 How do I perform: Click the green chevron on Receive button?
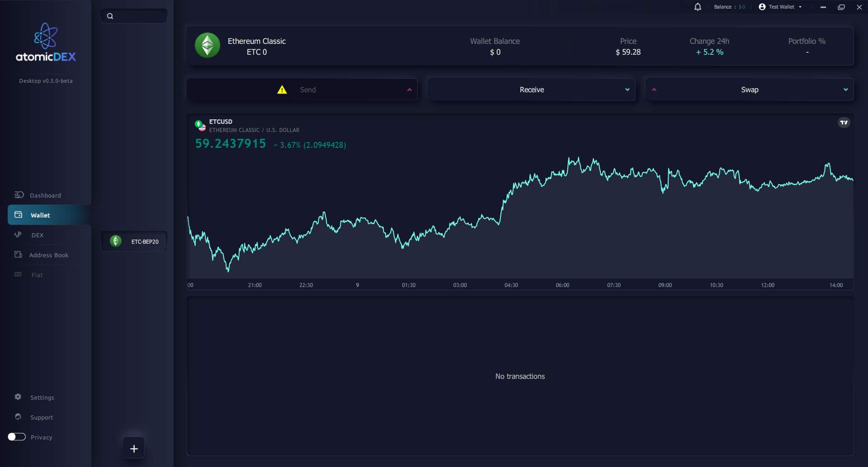point(627,90)
